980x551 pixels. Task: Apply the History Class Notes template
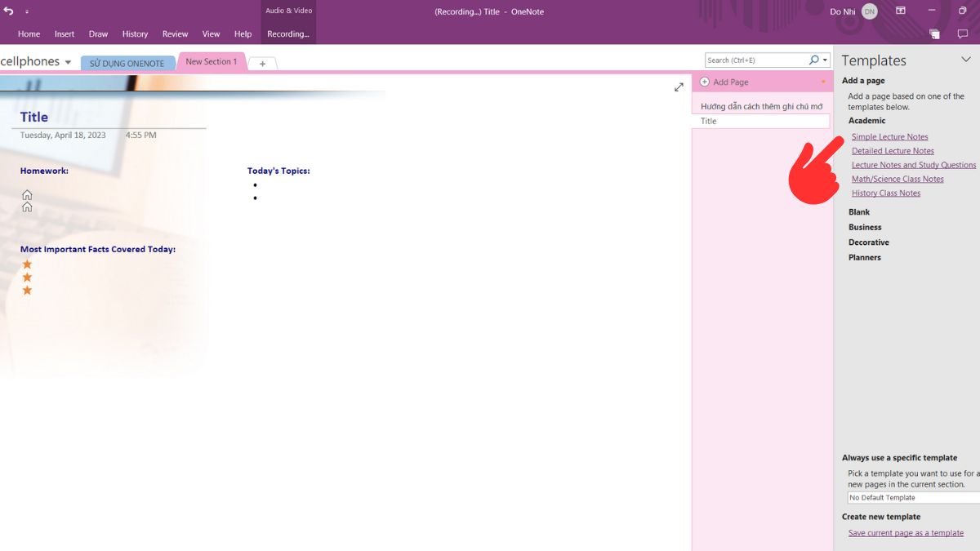tap(886, 193)
